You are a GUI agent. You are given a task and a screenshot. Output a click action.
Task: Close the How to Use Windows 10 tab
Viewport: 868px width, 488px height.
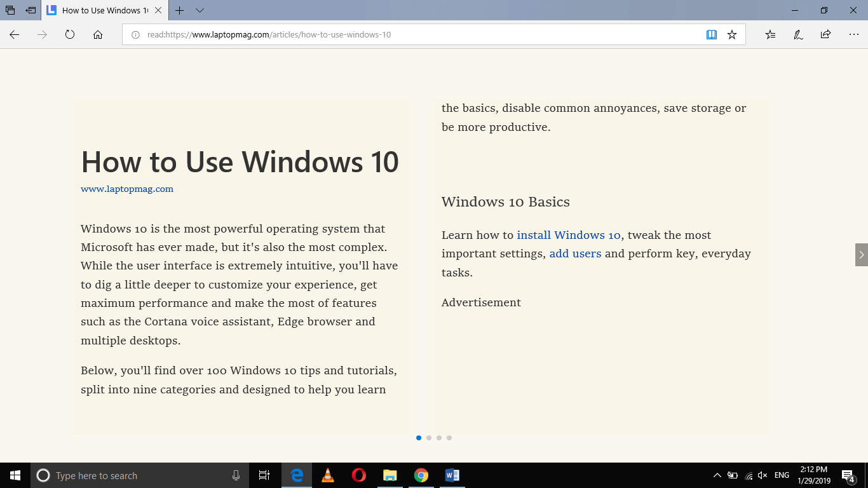[158, 10]
